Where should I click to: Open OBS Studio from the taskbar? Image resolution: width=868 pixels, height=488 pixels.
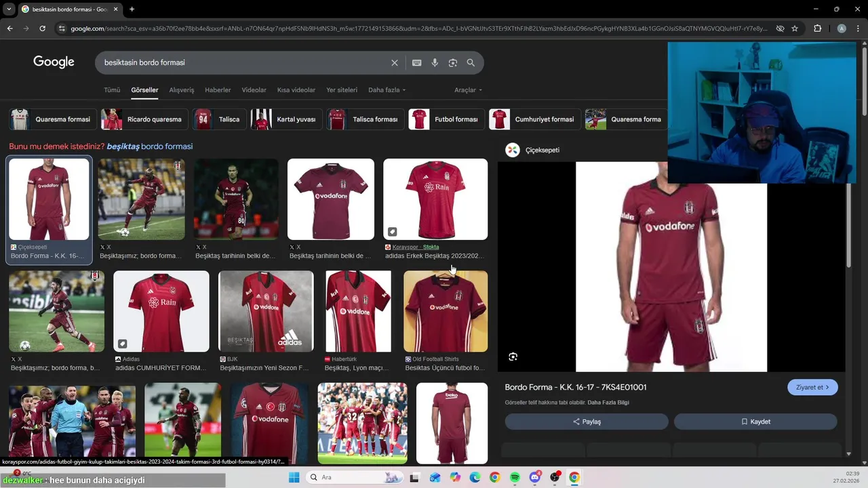(x=555, y=477)
